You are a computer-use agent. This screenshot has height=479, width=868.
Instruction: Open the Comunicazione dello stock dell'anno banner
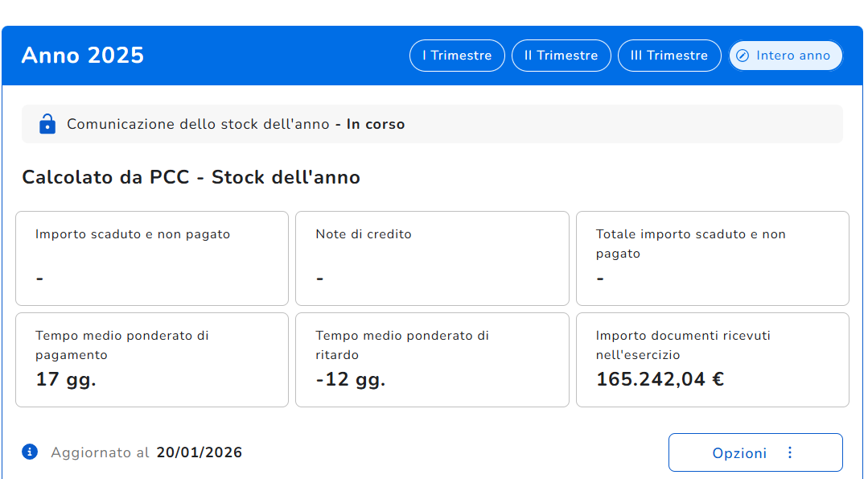(432, 124)
